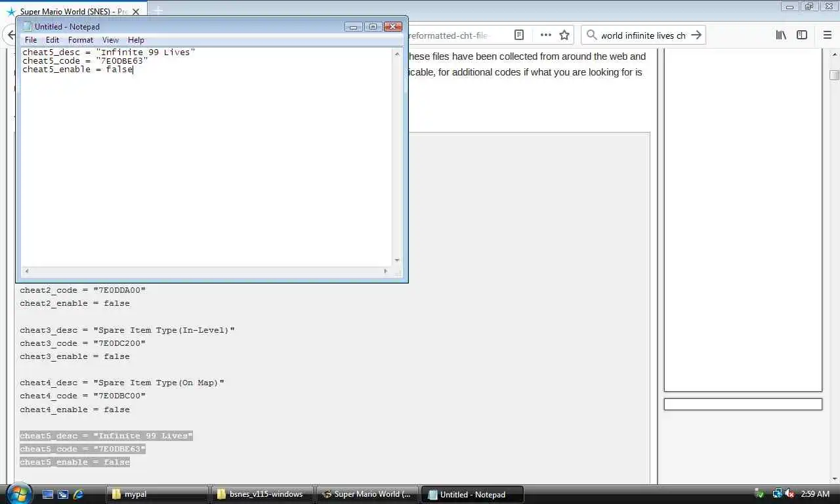Click browser page scrollbar down arrow
Screen dimensions: 840x504
tap(834, 478)
